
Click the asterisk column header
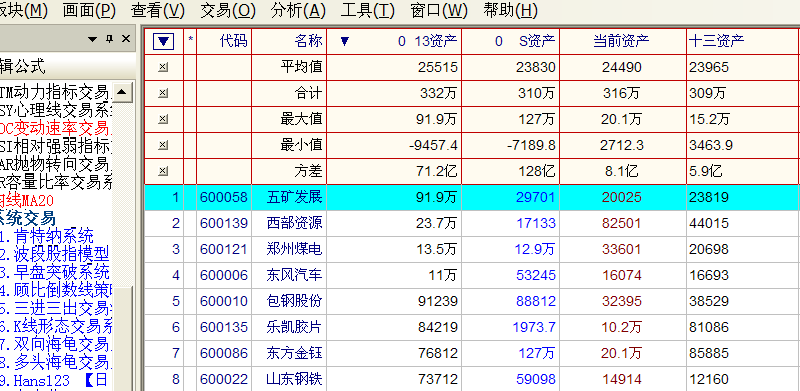(190, 41)
